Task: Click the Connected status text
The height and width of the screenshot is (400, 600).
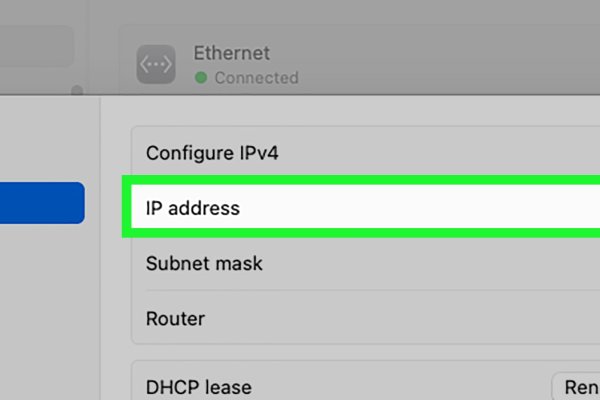Action: coord(256,78)
